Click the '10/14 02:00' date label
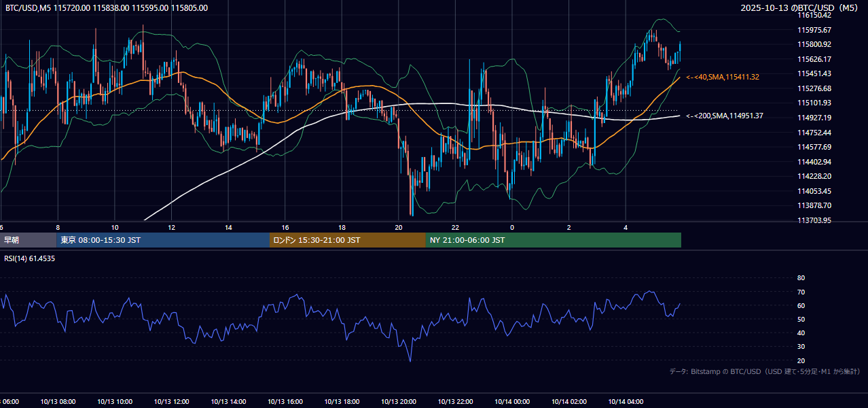The image size is (868, 408). 569,402
